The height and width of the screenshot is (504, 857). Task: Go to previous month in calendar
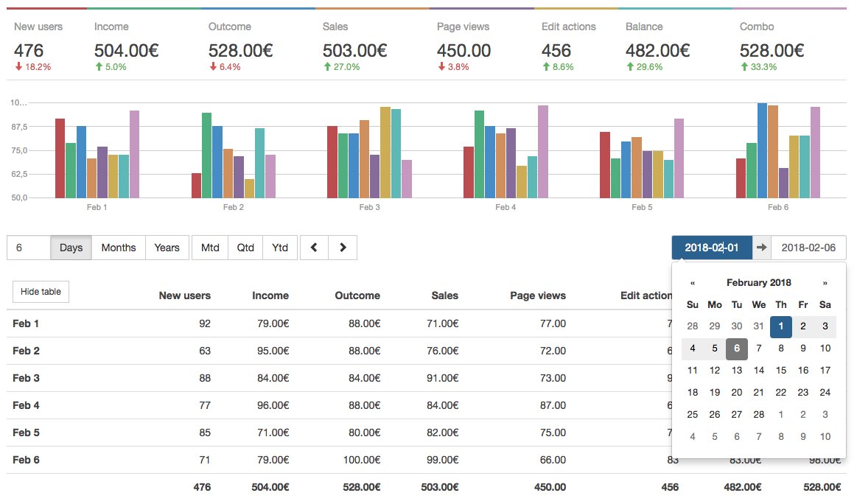(x=693, y=283)
